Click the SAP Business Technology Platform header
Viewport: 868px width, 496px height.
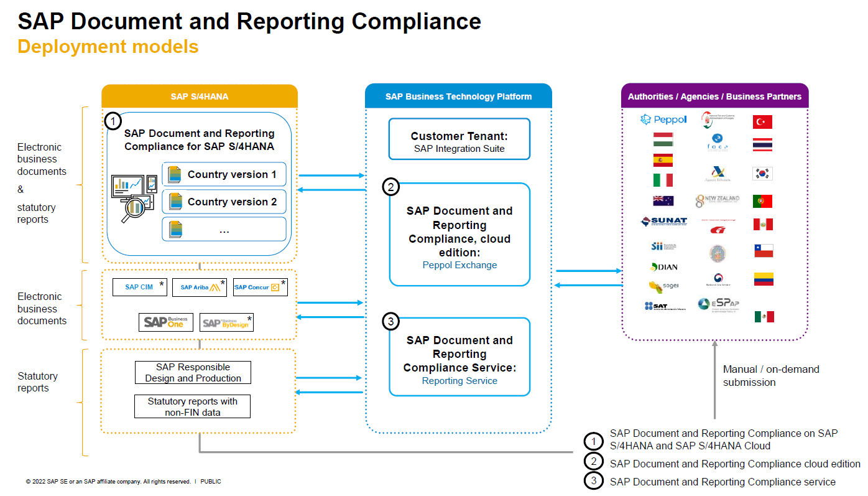pos(458,96)
